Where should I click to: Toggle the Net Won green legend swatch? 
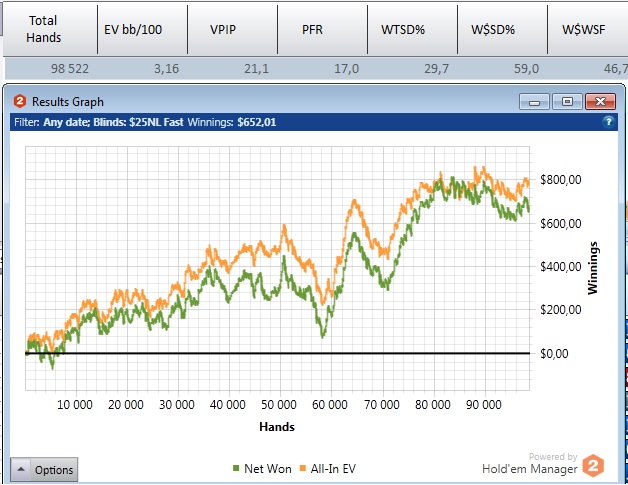coord(236,468)
